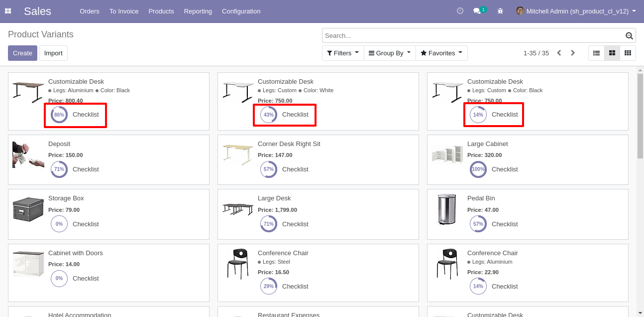Click the vertical scrollbar thumb
Screen dimensions: 644x317
(640, 116)
